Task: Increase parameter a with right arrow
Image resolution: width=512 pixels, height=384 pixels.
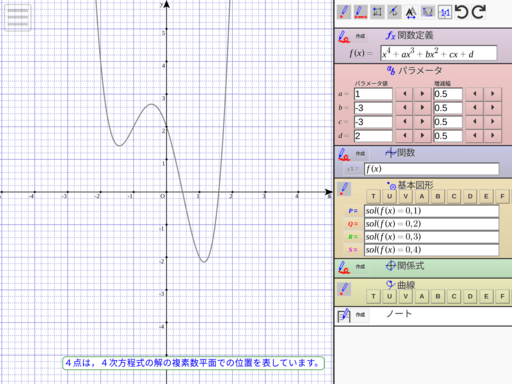Action: 422,94
